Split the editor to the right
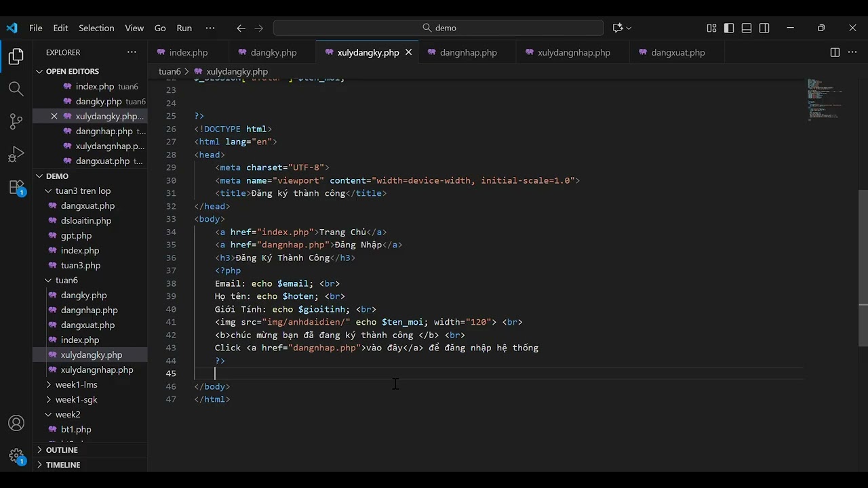868x488 pixels. point(835,52)
